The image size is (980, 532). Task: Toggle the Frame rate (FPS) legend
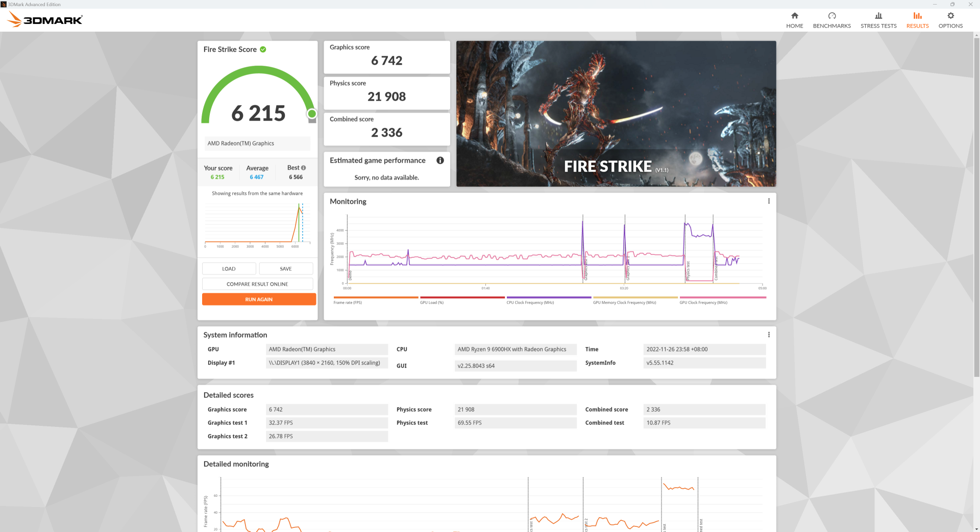tap(376, 300)
